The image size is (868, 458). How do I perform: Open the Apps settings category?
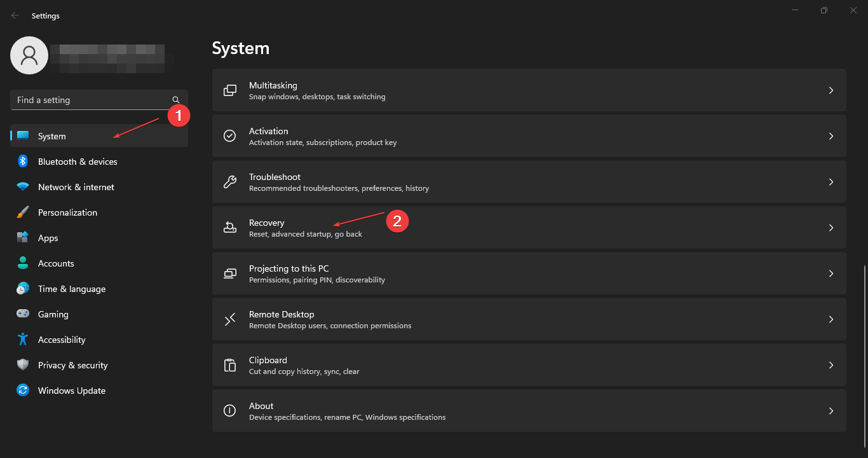[x=99, y=238]
